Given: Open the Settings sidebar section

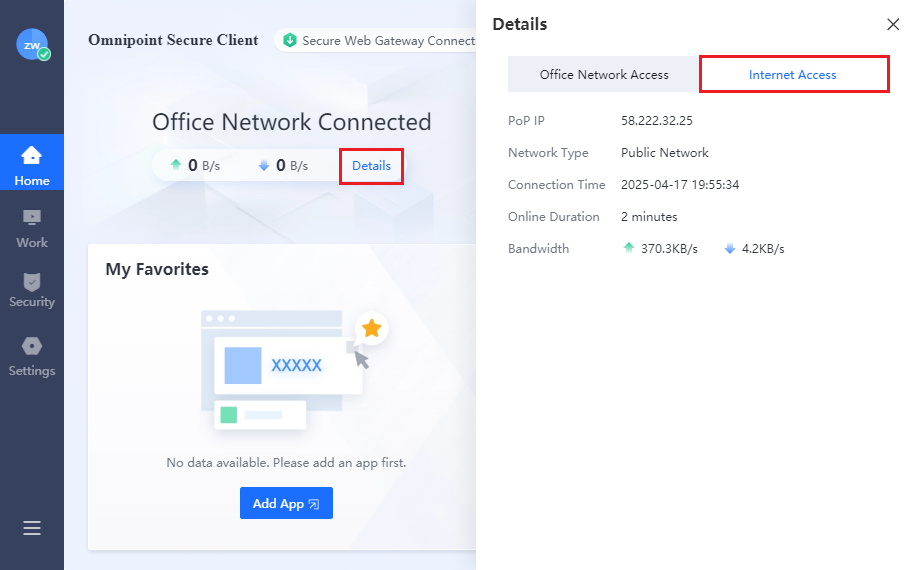Looking at the screenshot, I should tap(32, 357).
